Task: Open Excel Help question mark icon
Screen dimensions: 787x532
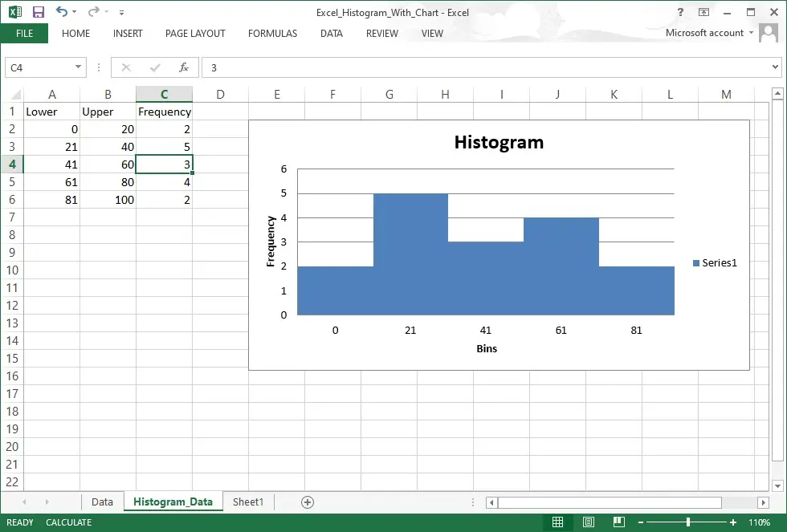Action: click(681, 12)
